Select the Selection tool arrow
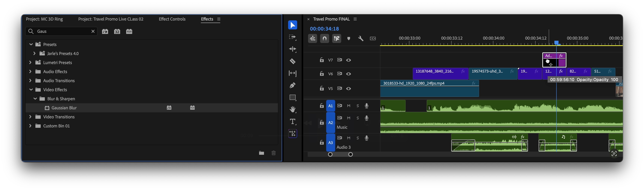644x190 pixels. [x=292, y=25]
